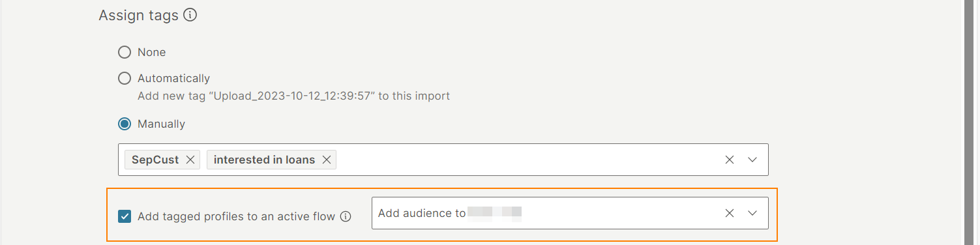This screenshot has height=245, width=980.
Task: Remove the SepCust tag with its X
Action: coord(190,160)
